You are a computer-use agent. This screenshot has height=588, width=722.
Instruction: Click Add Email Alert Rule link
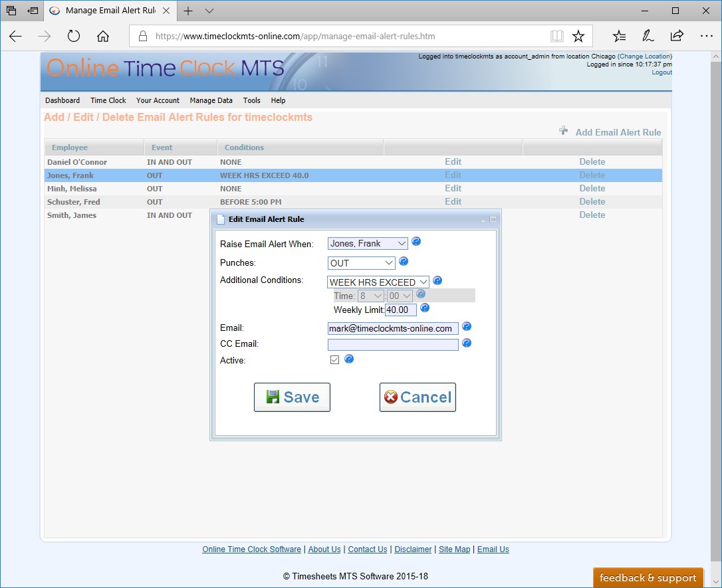(x=618, y=132)
